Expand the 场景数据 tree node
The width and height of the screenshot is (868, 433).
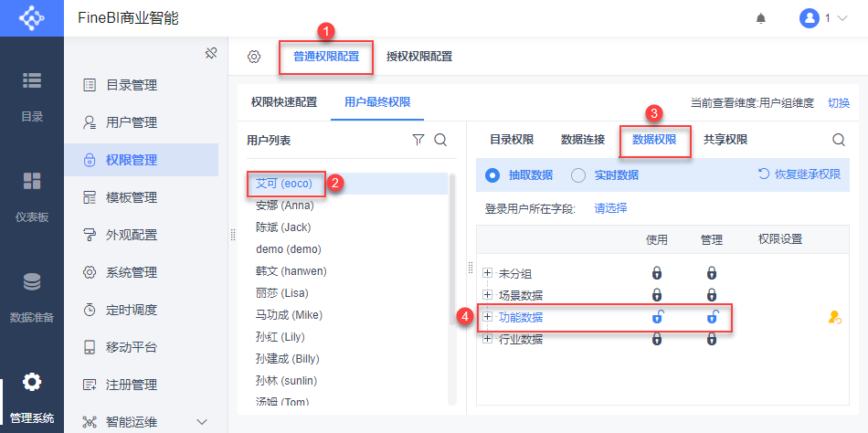click(488, 295)
